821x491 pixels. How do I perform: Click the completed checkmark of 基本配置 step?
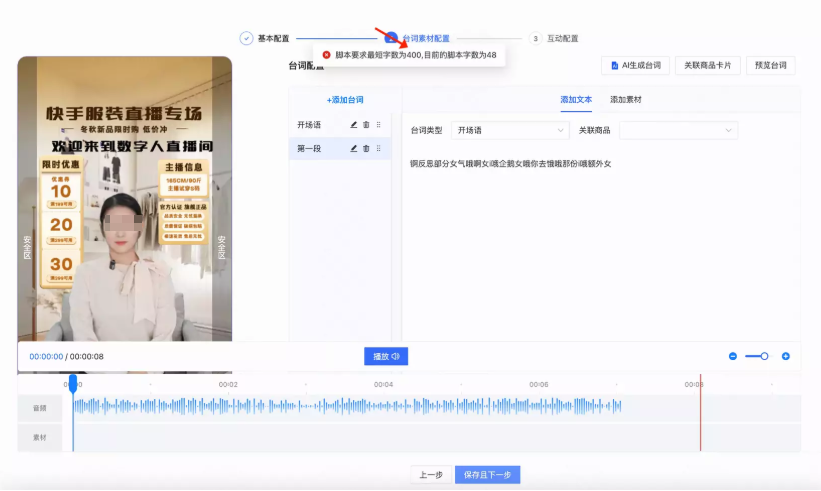click(246, 38)
